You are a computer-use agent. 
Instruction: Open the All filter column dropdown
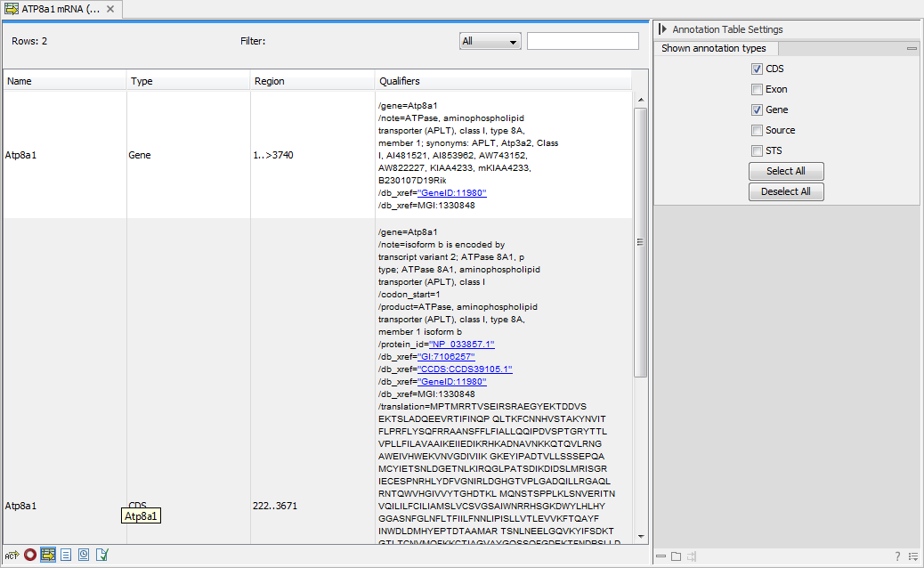click(490, 41)
